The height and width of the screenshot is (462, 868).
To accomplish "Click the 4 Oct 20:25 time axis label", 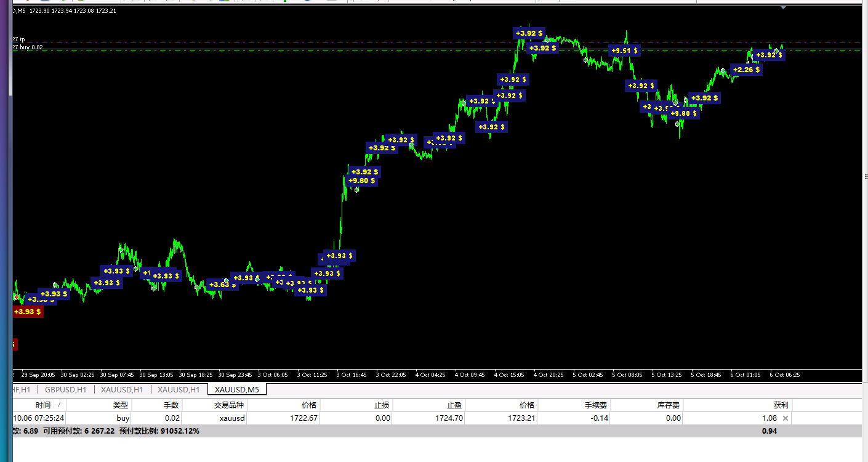I will [x=549, y=375].
